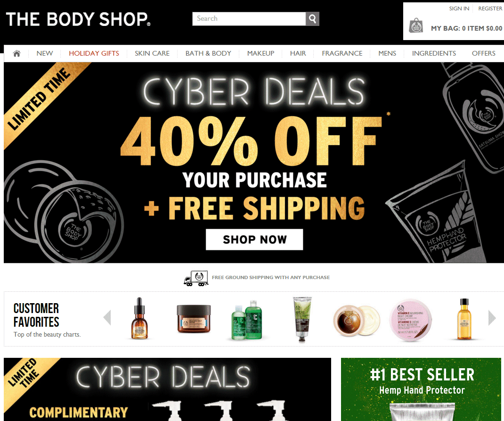504x421 pixels.
Task: Open the Holiday Gifts menu
Action: pyautogui.click(x=94, y=53)
